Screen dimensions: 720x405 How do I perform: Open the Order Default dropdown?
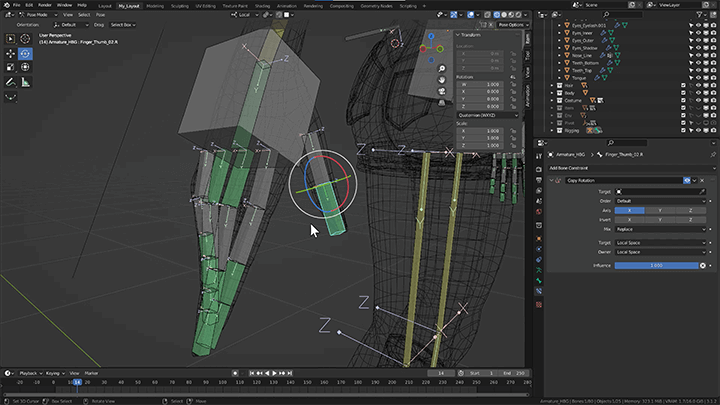(660, 201)
